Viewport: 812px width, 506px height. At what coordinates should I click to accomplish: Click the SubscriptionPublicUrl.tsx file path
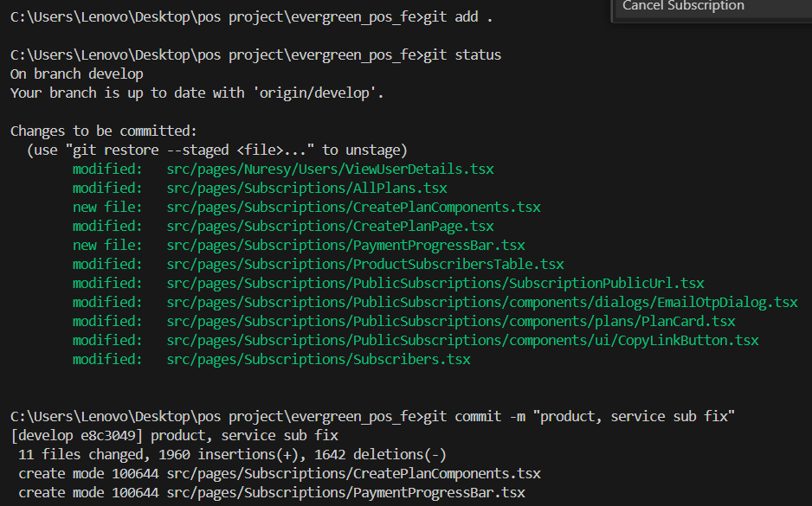435,284
